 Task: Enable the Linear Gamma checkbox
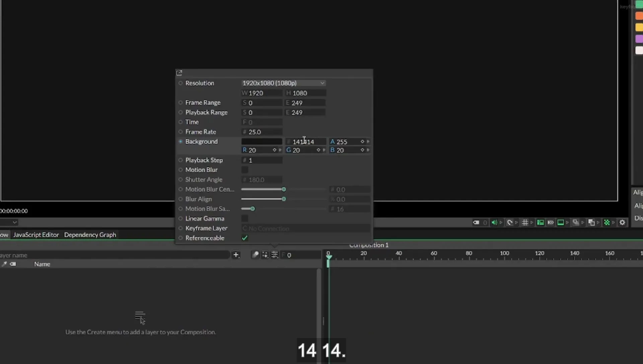[x=245, y=218]
